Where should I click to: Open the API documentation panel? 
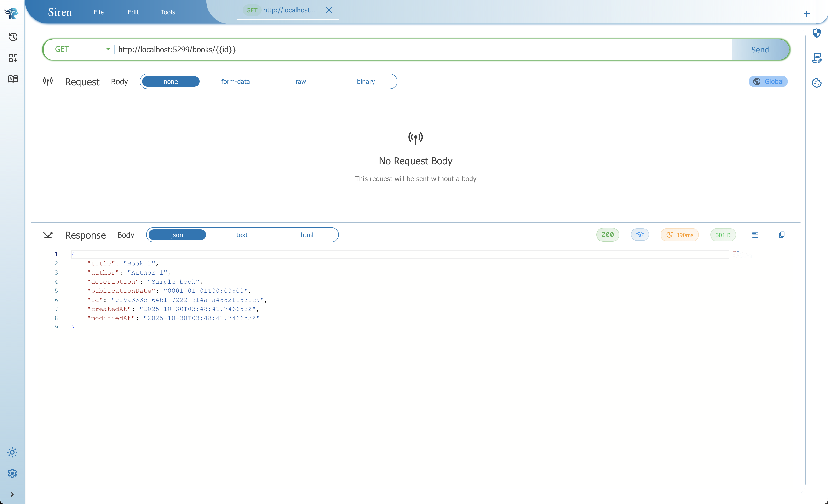(x=13, y=79)
